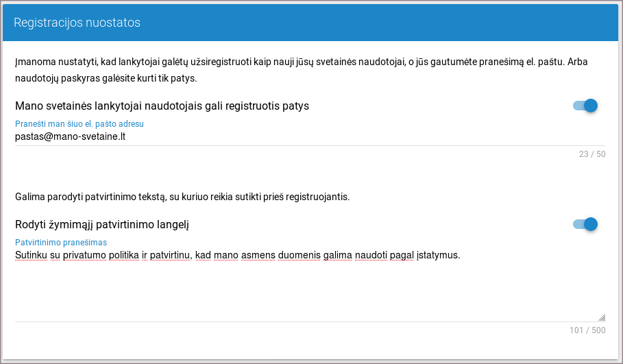Click the 'Rodyti žymimąjį patvirtinimo langelį' label text

(101, 225)
